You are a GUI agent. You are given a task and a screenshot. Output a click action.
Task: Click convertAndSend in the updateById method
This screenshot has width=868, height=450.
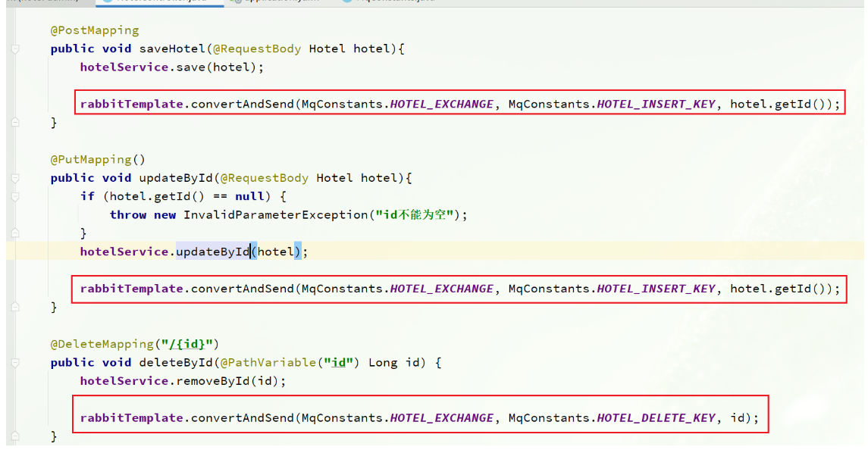point(243,289)
